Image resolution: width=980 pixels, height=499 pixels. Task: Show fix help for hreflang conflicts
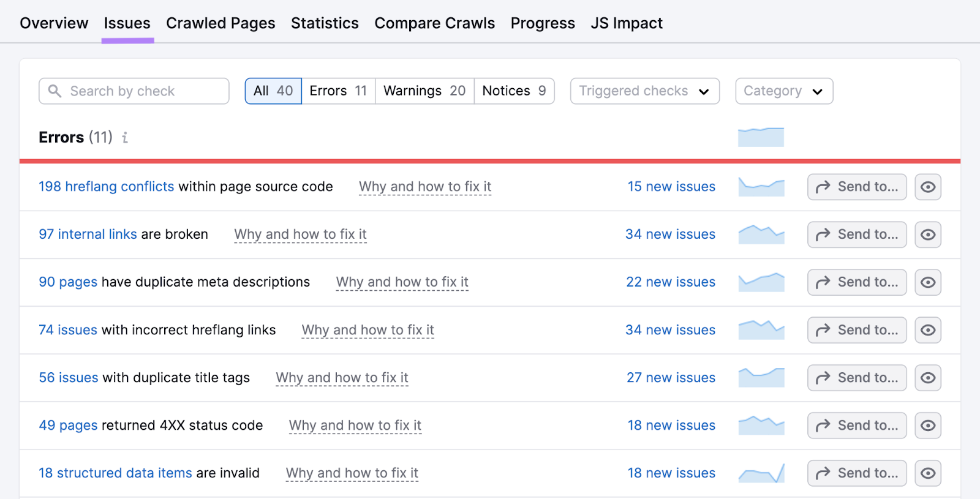pos(425,187)
